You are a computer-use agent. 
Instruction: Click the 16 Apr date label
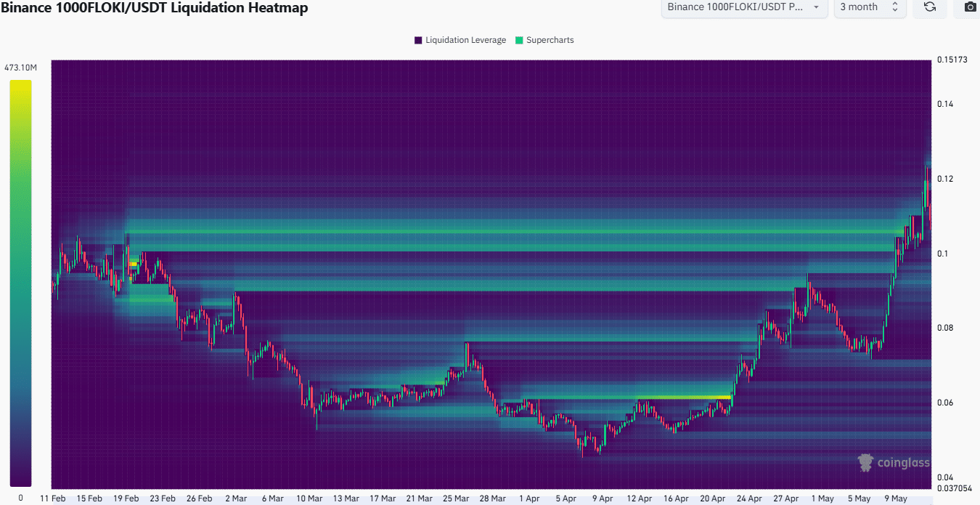(x=677, y=498)
